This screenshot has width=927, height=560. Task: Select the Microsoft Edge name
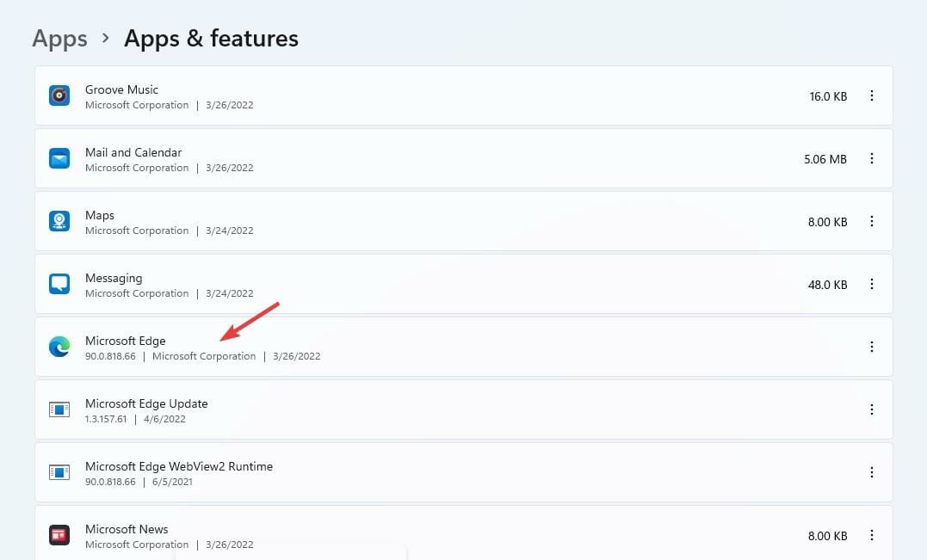126,341
